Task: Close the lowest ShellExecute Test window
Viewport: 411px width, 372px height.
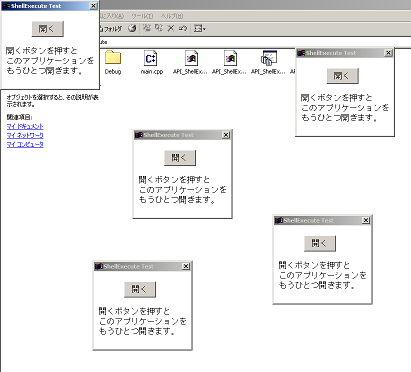Action: (186, 266)
